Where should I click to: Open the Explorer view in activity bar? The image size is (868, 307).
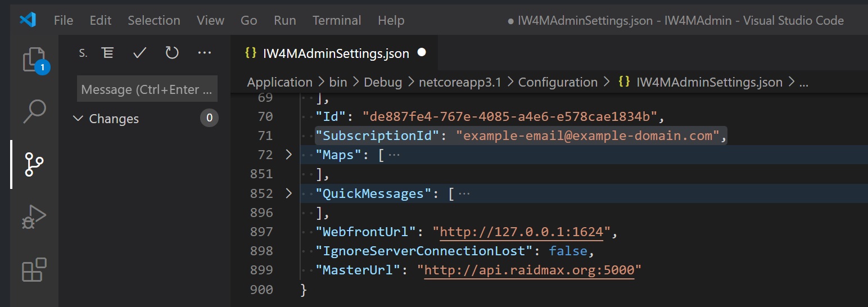[34, 59]
